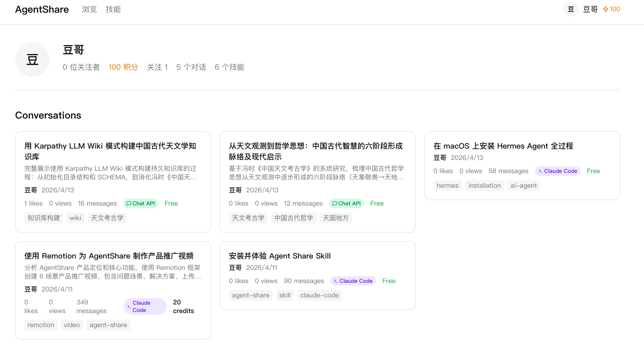Click author 豆哥 on Hermes Agent card
The width and height of the screenshot is (644, 349).
(x=440, y=158)
